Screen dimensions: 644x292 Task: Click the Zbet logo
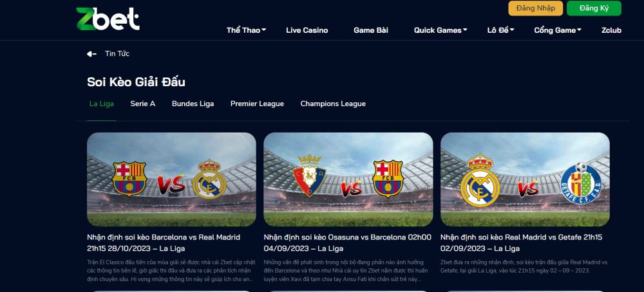click(108, 19)
